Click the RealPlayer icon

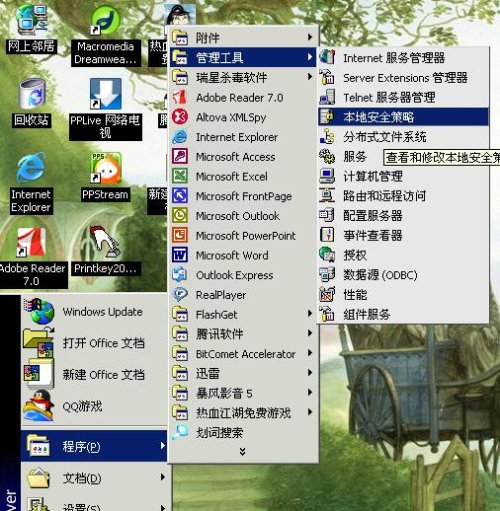[x=180, y=294]
